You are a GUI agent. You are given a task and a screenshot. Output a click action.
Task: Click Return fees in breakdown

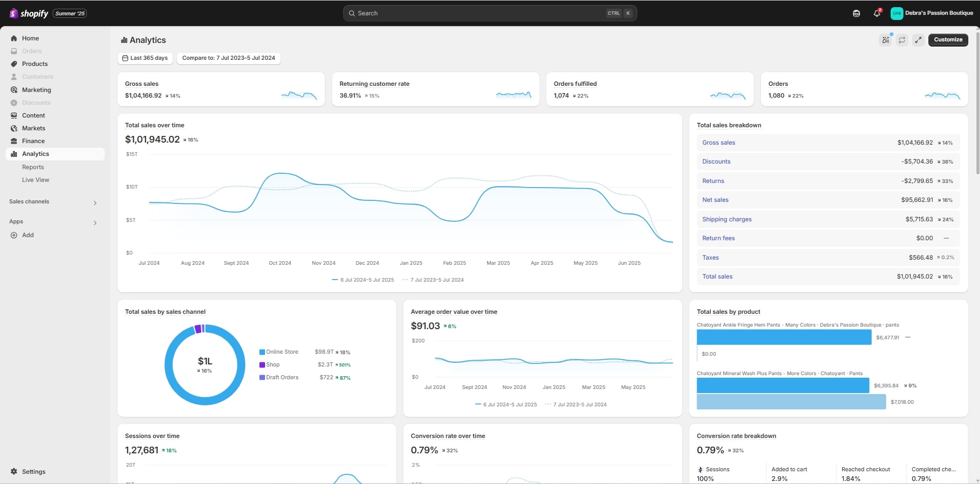(x=718, y=238)
